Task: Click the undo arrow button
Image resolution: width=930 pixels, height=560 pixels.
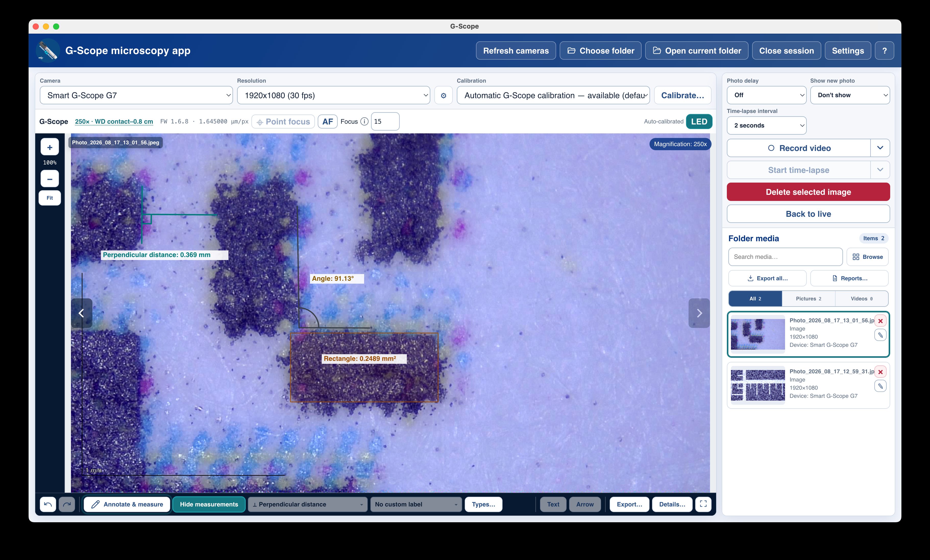Action: click(x=48, y=504)
